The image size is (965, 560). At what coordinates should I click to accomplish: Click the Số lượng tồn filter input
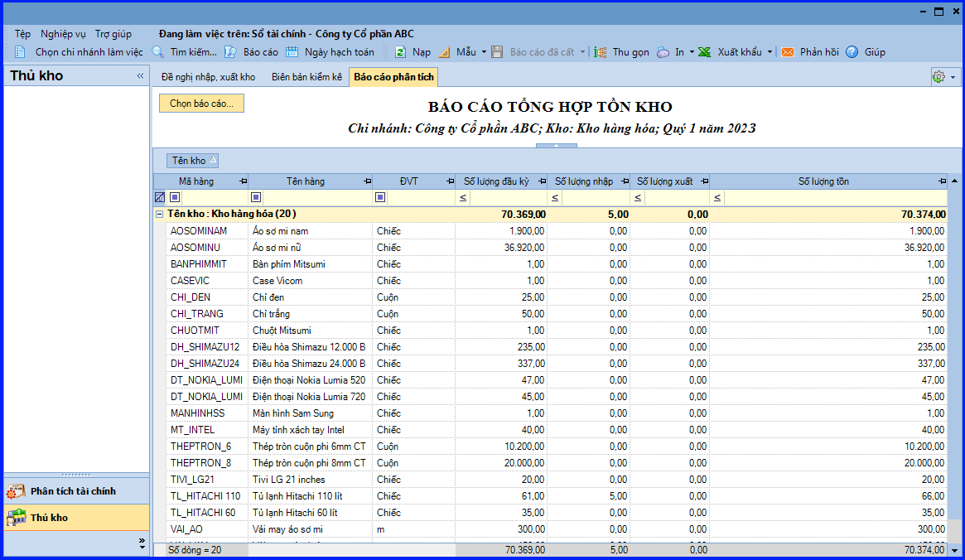click(x=835, y=197)
